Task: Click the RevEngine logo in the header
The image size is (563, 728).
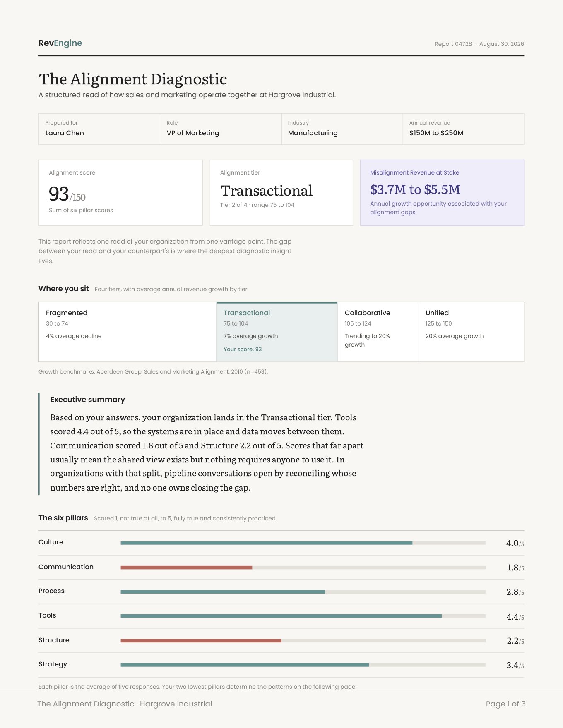Action: point(60,43)
